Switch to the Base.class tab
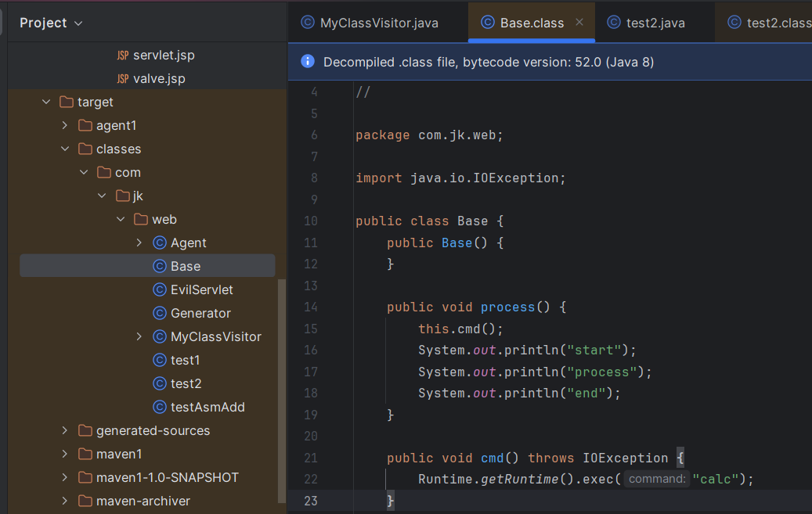 click(x=532, y=23)
